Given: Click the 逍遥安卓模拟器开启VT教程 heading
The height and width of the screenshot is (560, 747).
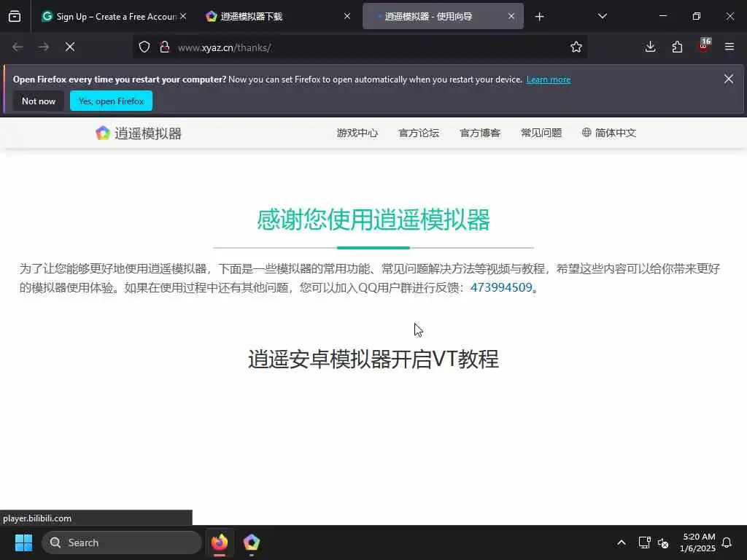Looking at the screenshot, I should 373,359.
